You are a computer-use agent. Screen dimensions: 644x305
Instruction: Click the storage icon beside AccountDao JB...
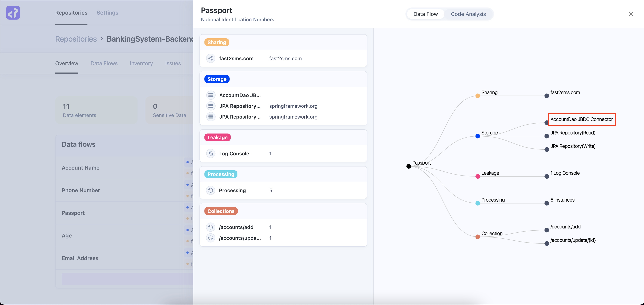(x=211, y=95)
